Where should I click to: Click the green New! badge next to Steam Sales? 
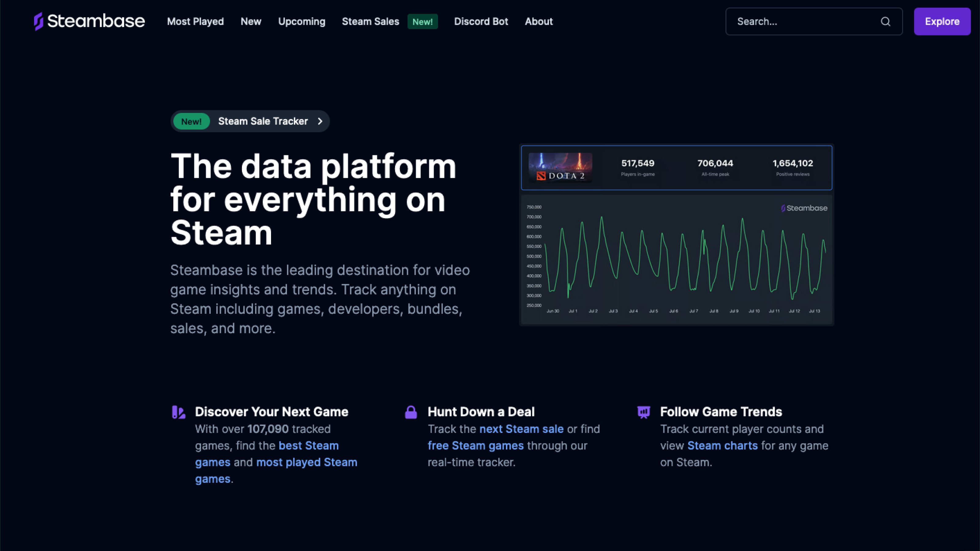[422, 22]
